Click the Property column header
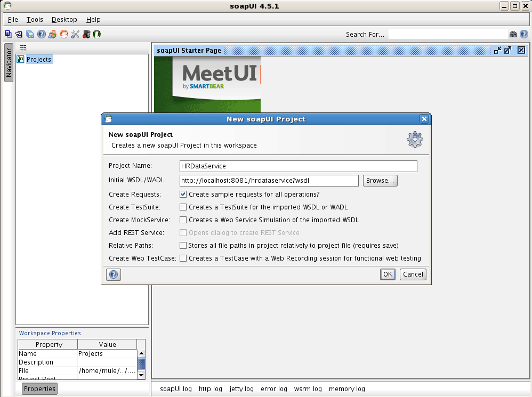The height and width of the screenshot is (397, 532). [48, 344]
